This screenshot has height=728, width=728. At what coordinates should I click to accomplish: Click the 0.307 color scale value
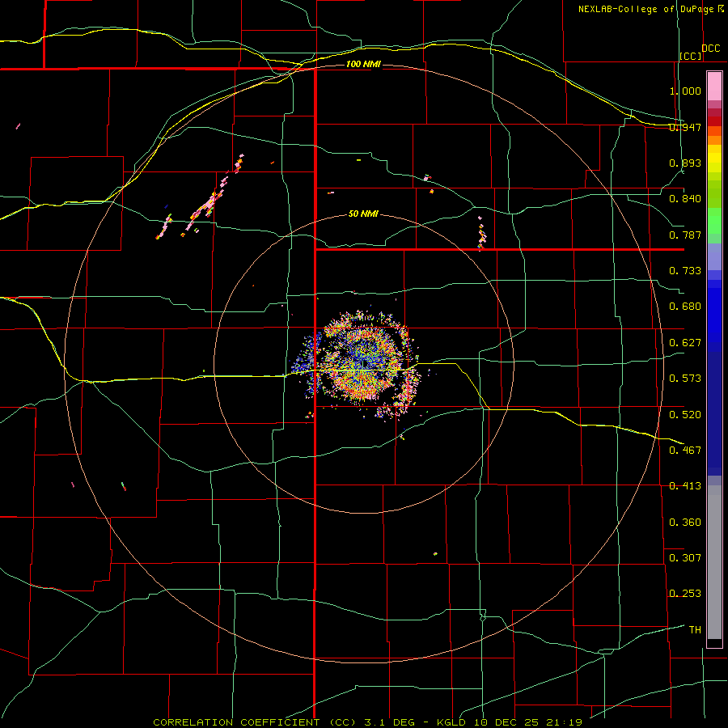pos(685,558)
